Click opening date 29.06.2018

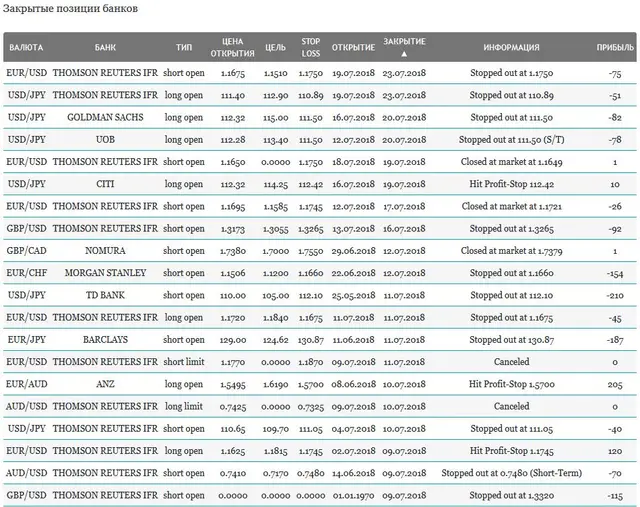point(353,251)
